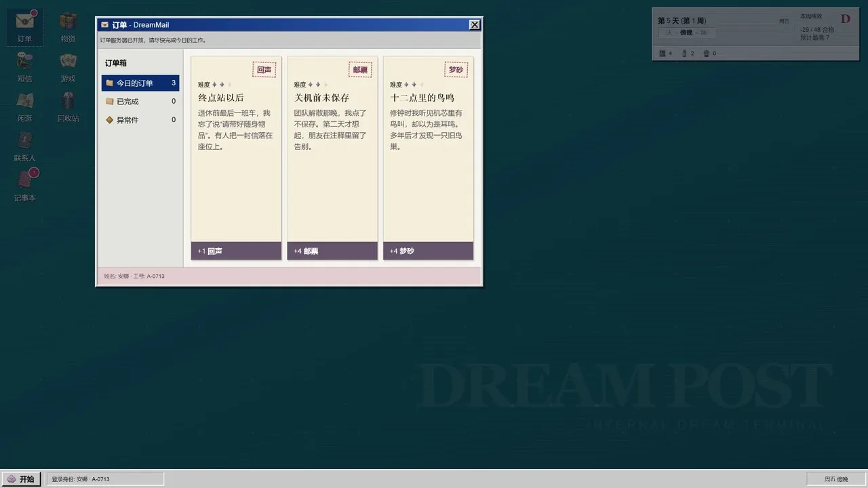Open the 物资 gift box desktop icon

pyautogui.click(x=68, y=26)
